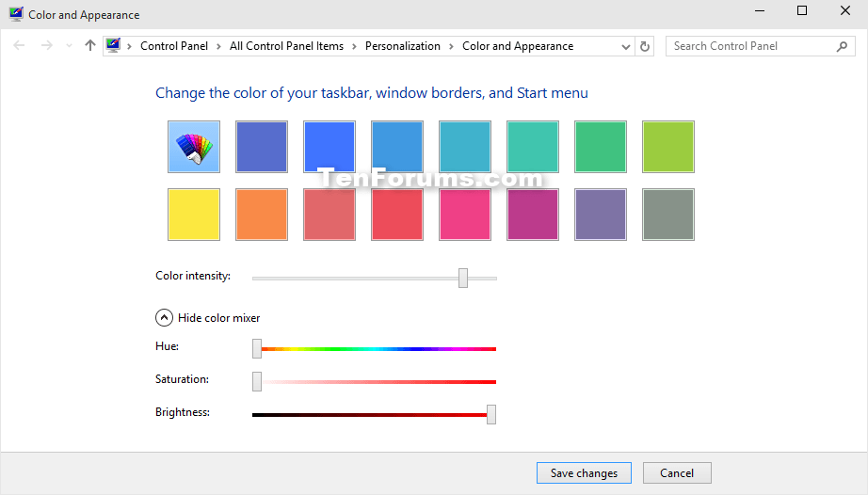
Task: Expand the chevron after Personalization breadcrumb
Action: pos(451,46)
